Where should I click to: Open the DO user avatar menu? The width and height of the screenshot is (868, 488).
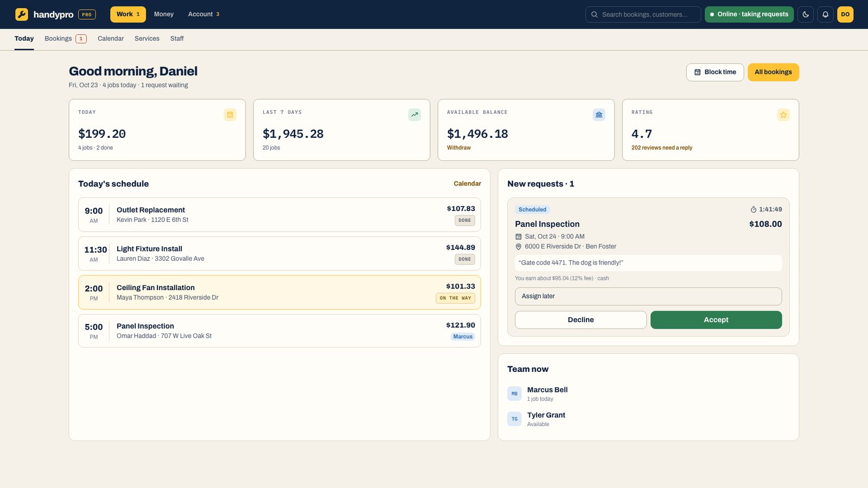(845, 14)
